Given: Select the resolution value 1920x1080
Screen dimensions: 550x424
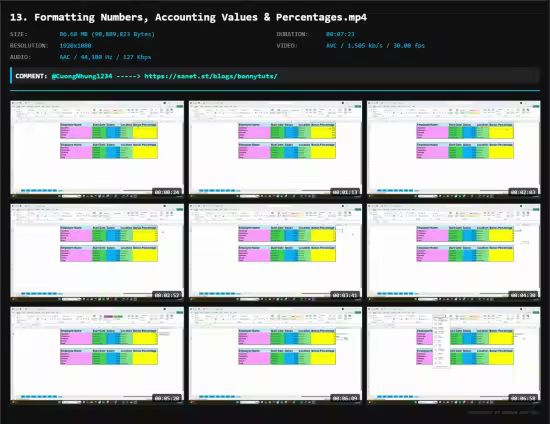Looking at the screenshot, I should click(x=75, y=46).
